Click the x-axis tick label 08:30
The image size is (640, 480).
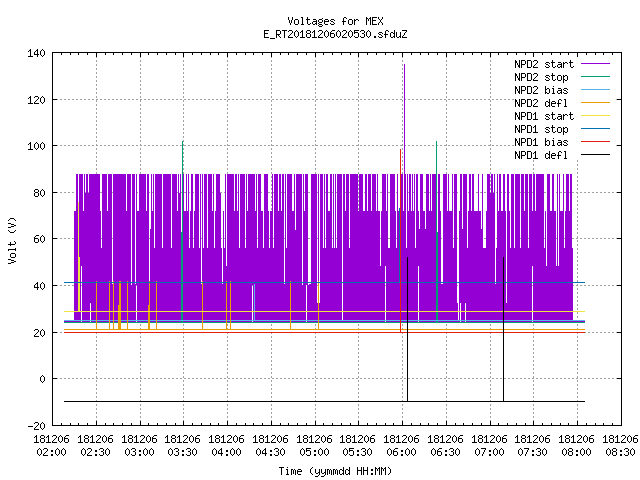coord(620,452)
